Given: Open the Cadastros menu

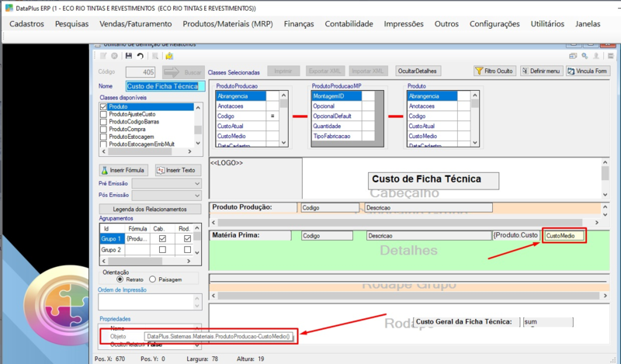Looking at the screenshot, I should (x=26, y=24).
